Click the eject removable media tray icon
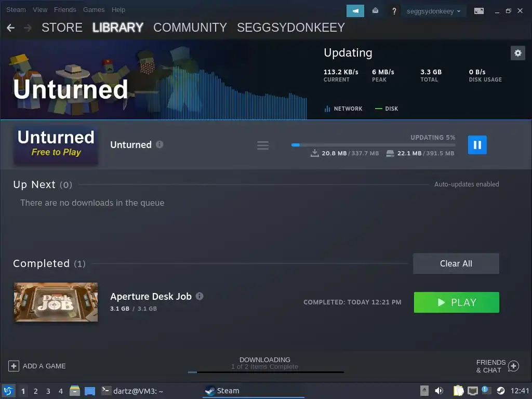The width and height of the screenshot is (532, 399). click(424, 391)
